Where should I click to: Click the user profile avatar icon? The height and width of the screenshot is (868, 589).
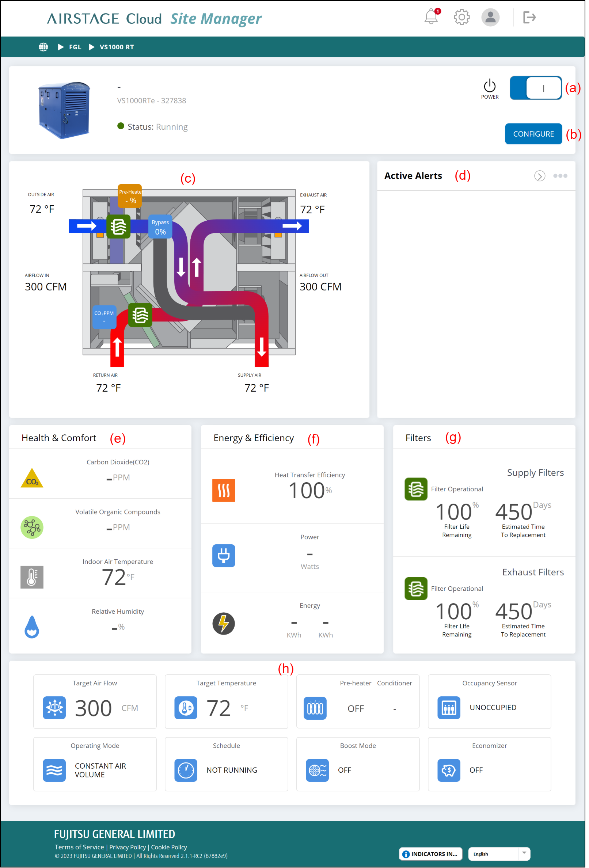491,17
